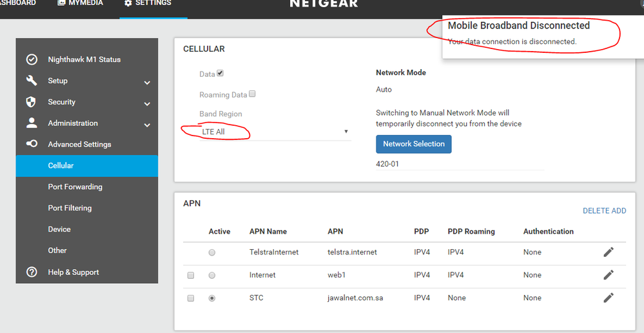The width and height of the screenshot is (644, 333).
Task: Expand the Security menu chevron
Action: click(x=147, y=104)
